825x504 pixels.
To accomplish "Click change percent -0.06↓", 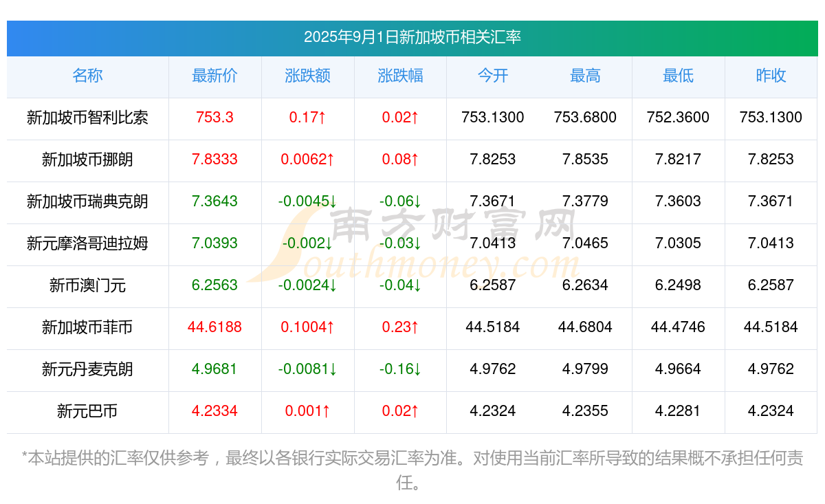I will [400, 201].
